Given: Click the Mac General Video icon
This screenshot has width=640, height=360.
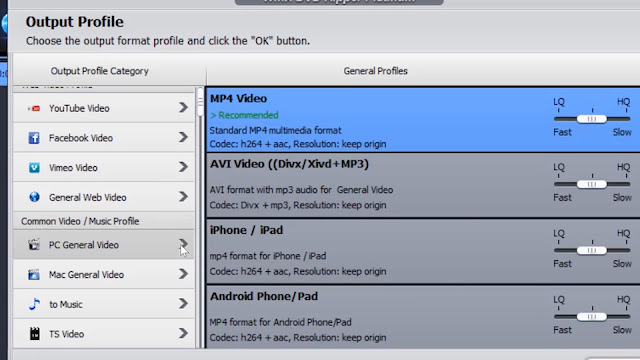Looking at the screenshot, I should [x=34, y=274].
